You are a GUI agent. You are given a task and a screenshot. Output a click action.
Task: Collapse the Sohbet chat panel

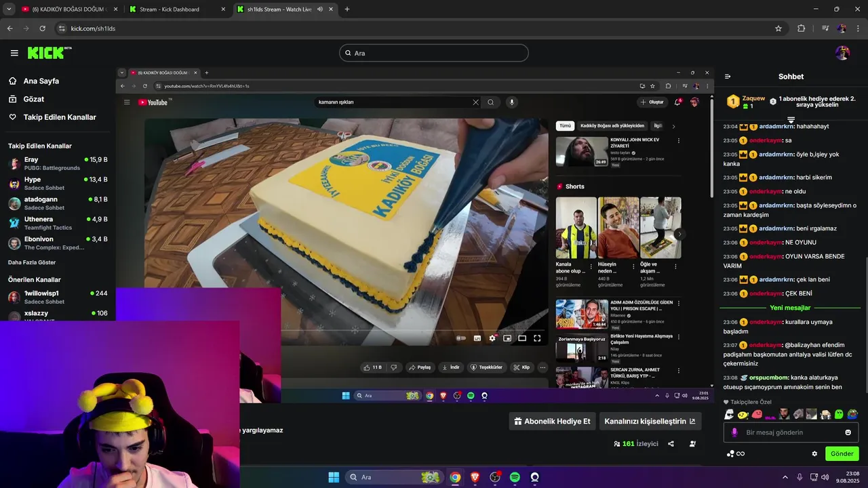[x=728, y=77]
